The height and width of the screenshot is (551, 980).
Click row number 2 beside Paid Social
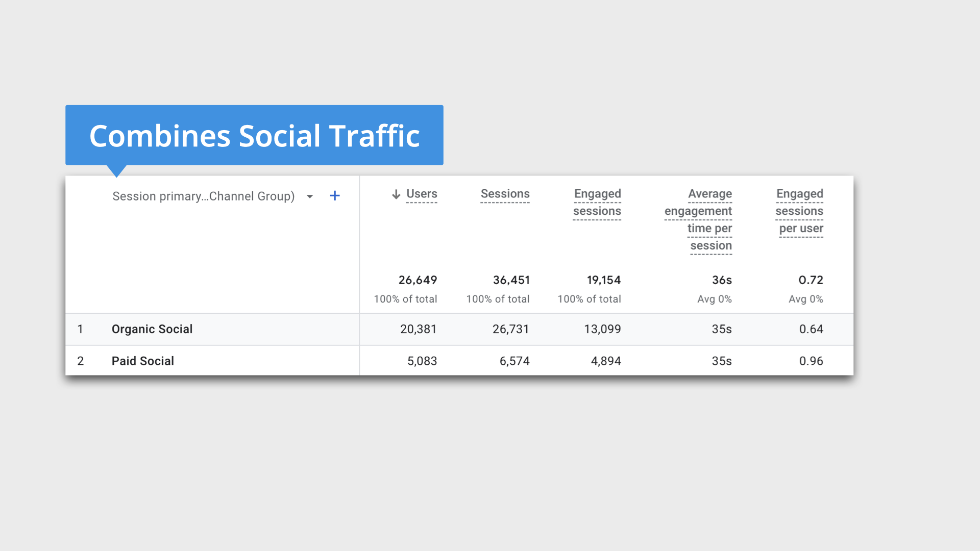tap(81, 361)
